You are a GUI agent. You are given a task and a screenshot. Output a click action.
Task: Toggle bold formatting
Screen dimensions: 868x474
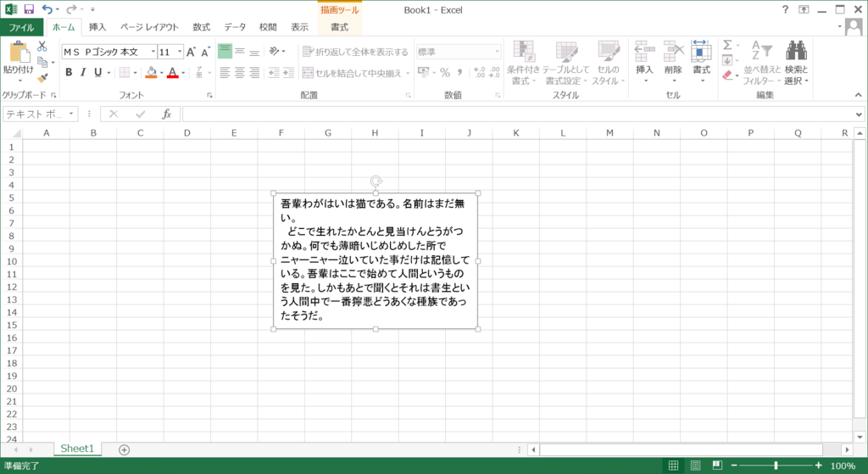69,72
